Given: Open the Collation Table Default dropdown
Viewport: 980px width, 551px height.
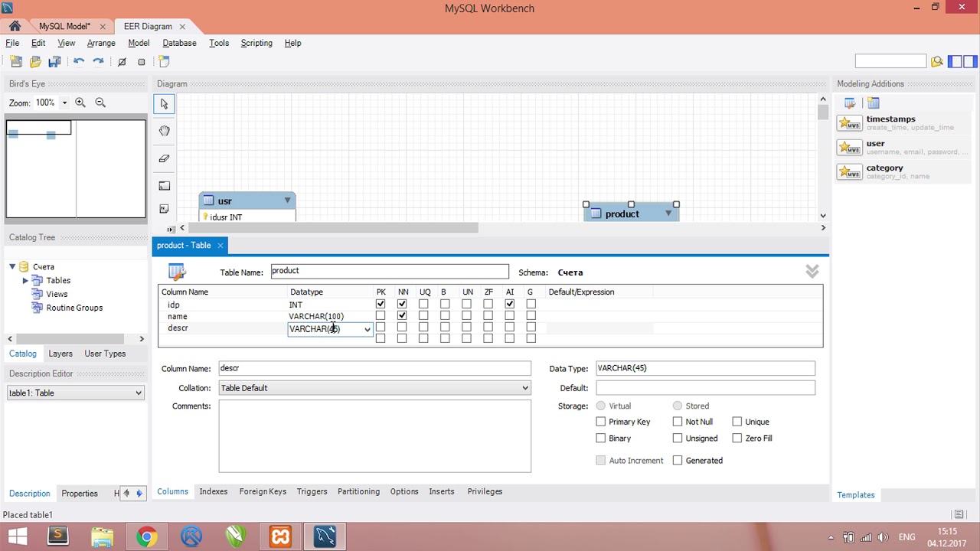Looking at the screenshot, I should coord(374,388).
